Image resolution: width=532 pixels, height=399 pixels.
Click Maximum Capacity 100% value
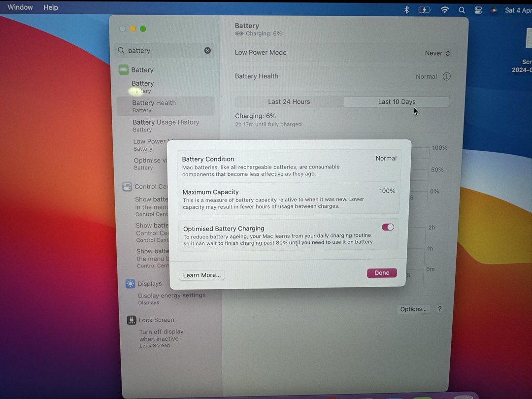pos(387,191)
